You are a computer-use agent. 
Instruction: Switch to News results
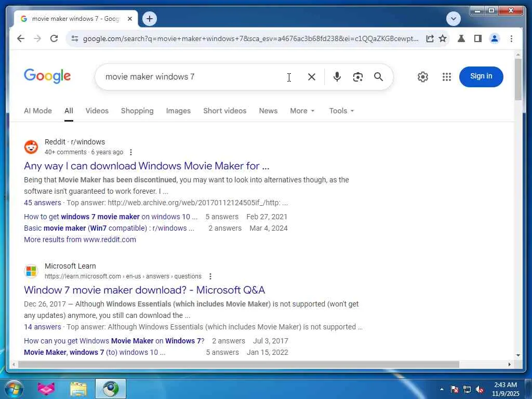point(268,111)
